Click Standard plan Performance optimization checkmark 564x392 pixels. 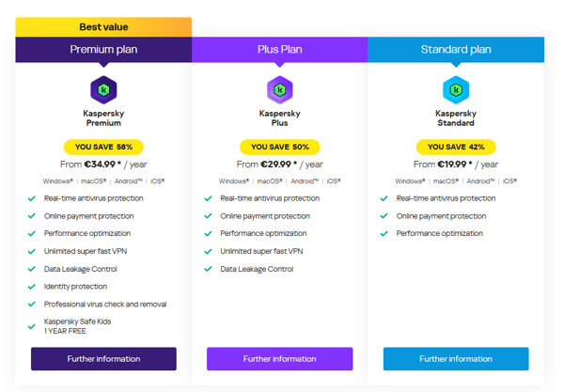tap(384, 234)
